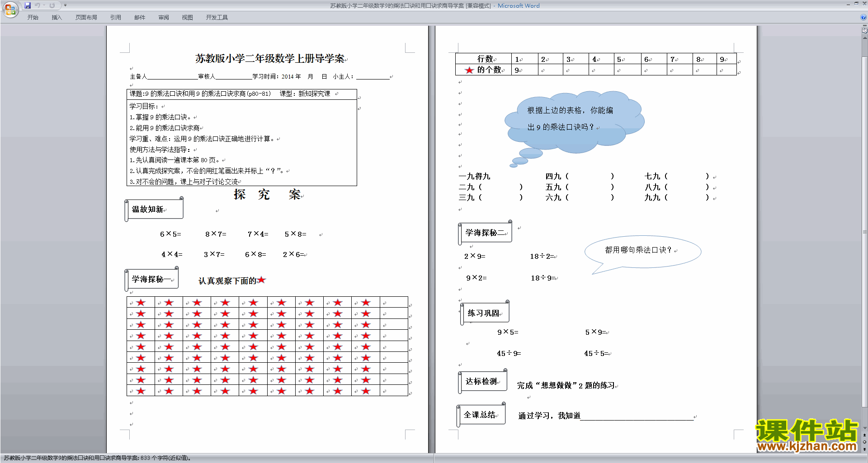Open the 插入 ribbon tab
The height and width of the screenshot is (463, 868).
[x=57, y=18]
